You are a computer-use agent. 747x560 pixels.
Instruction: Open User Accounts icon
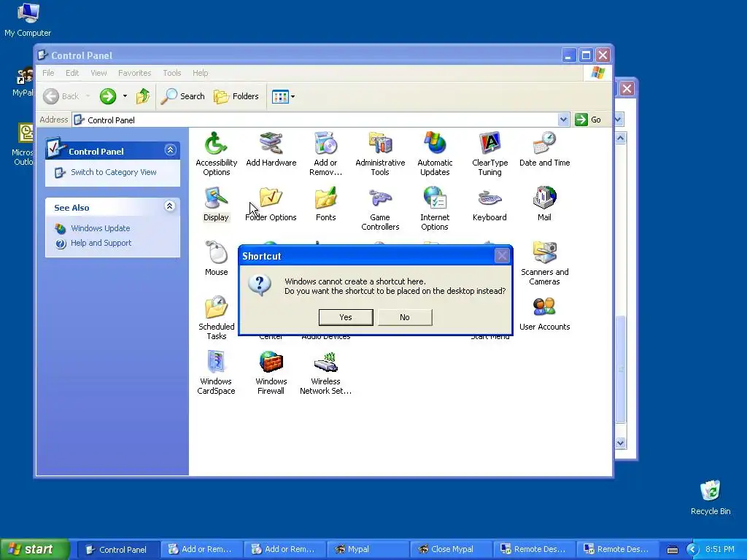point(544,314)
